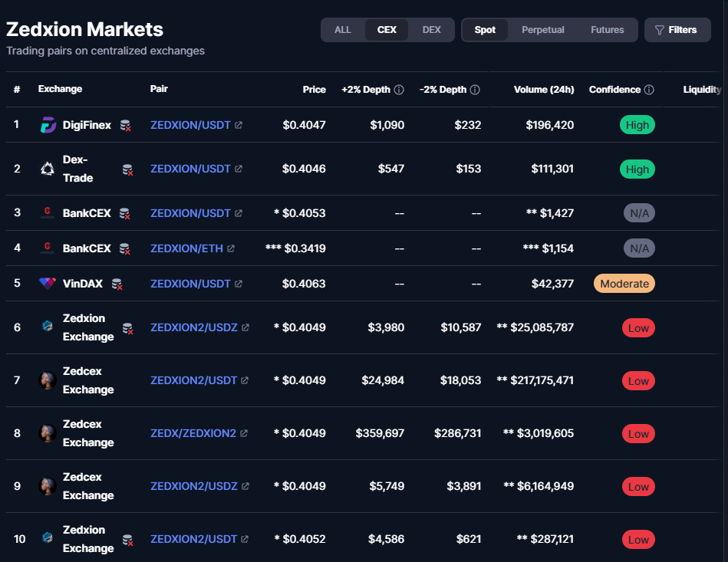Click the external link icon for VinDAX ZEDXION/USDT
The image size is (728, 562).
click(x=238, y=284)
